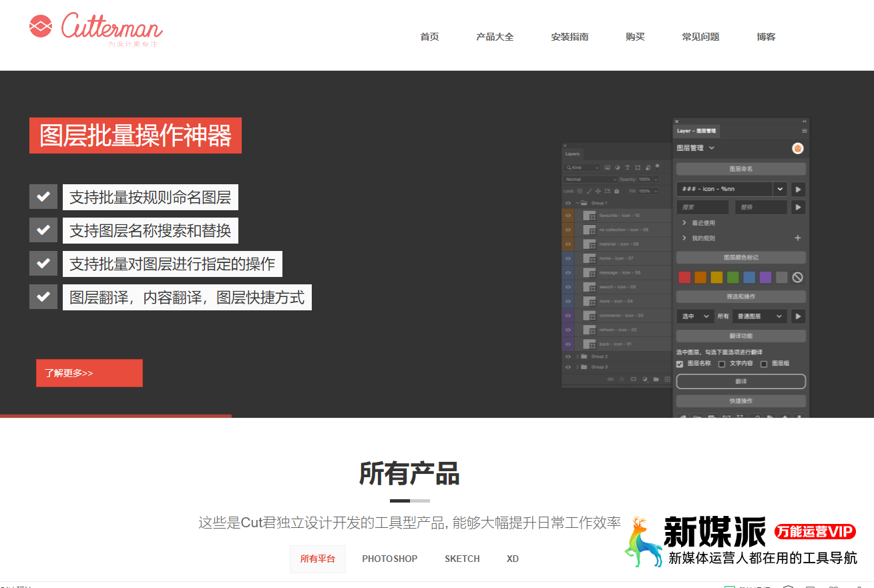Open the Kind filter dropdown

(x=582, y=168)
